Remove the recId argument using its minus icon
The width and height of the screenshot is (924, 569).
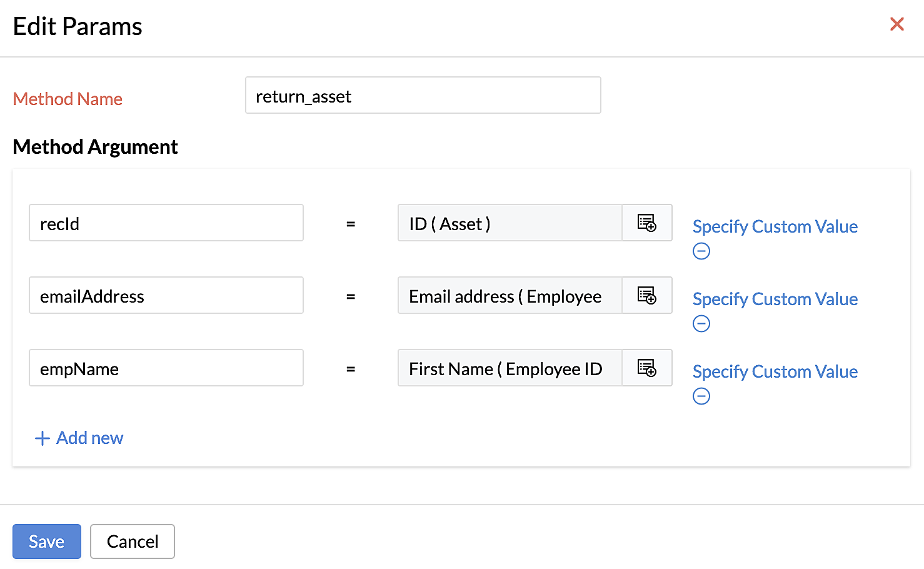click(x=701, y=251)
